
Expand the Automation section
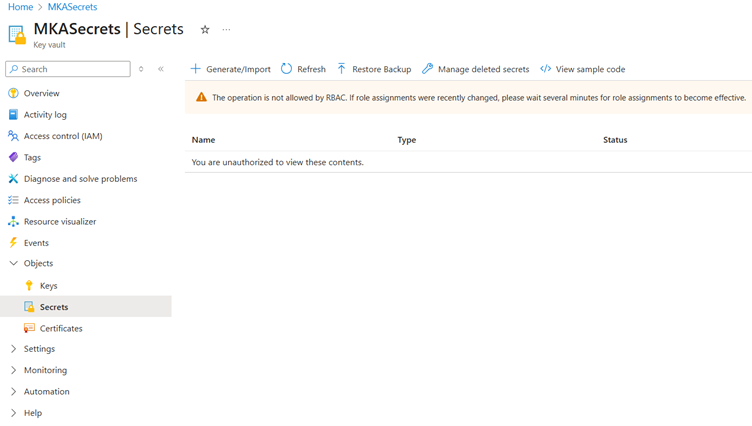pyautogui.click(x=14, y=391)
